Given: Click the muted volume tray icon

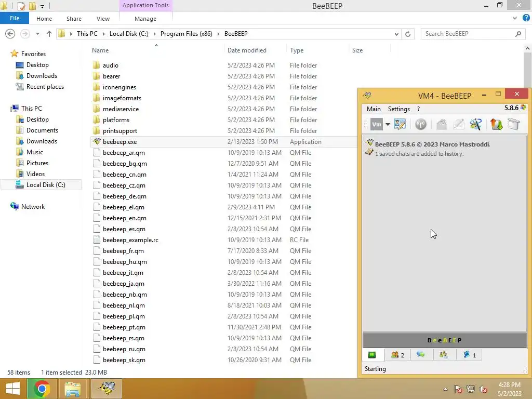Looking at the screenshot, I should pos(483,390).
